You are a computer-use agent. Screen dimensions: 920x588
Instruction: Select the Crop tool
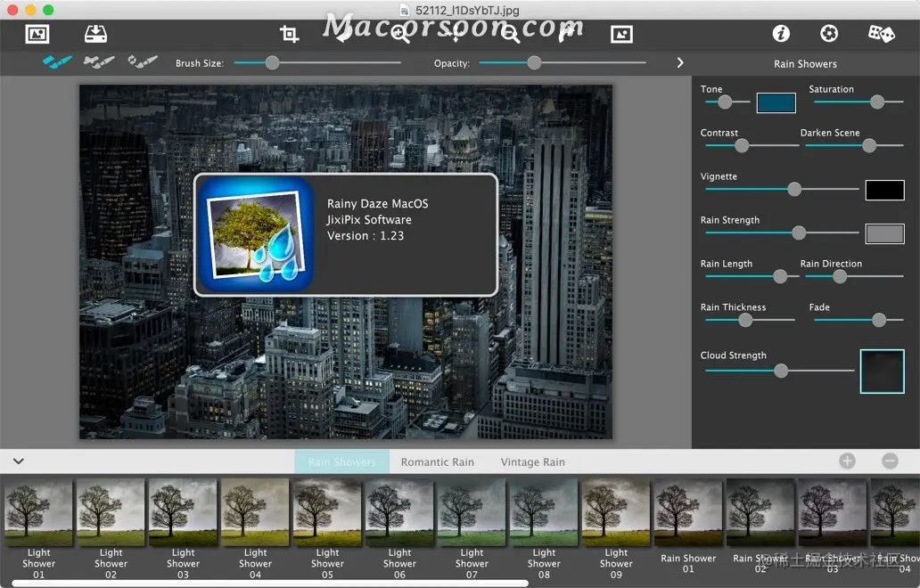[x=289, y=34]
